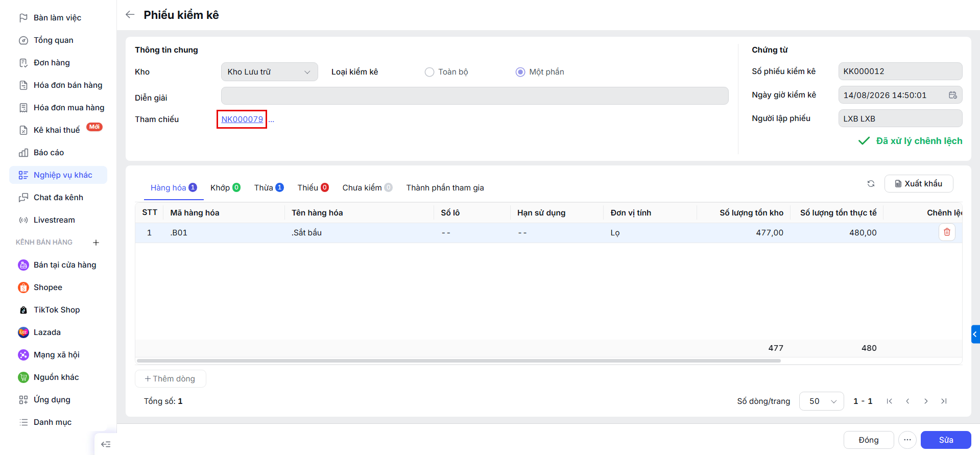Image resolution: width=980 pixels, height=455 pixels.
Task: Click the Livestream broadcast icon
Action: coord(23,220)
